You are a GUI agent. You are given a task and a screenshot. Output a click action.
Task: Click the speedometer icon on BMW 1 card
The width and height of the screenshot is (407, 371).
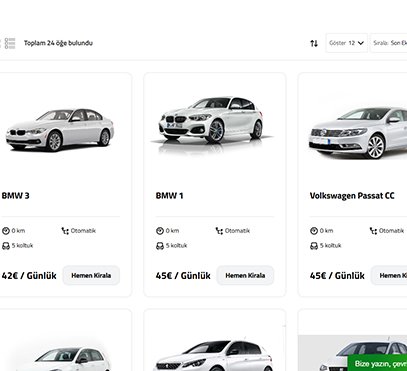[160, 231]
